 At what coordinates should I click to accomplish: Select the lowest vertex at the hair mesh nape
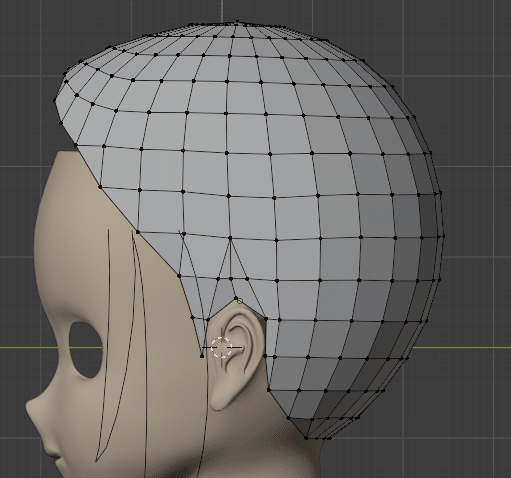[x=306, y=438]
